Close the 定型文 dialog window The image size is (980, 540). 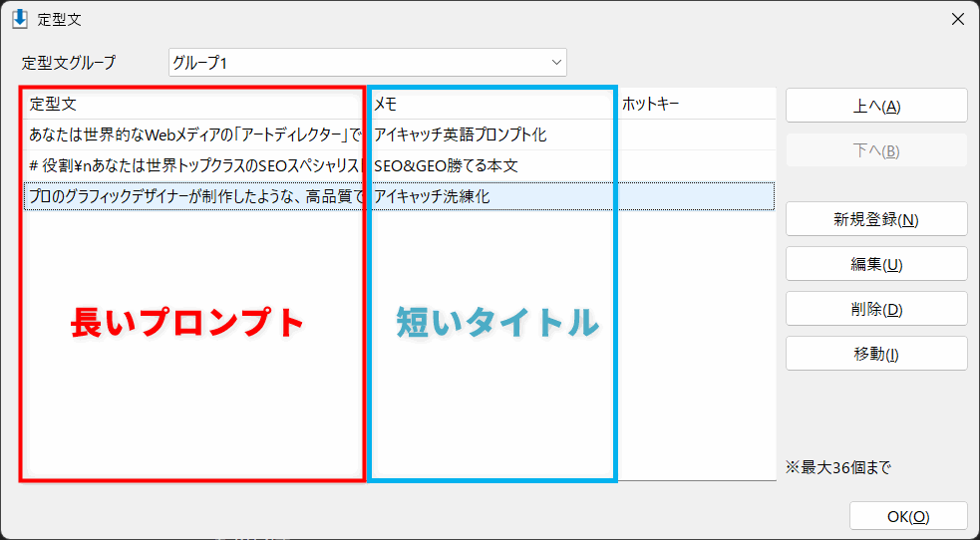[957, 19]
